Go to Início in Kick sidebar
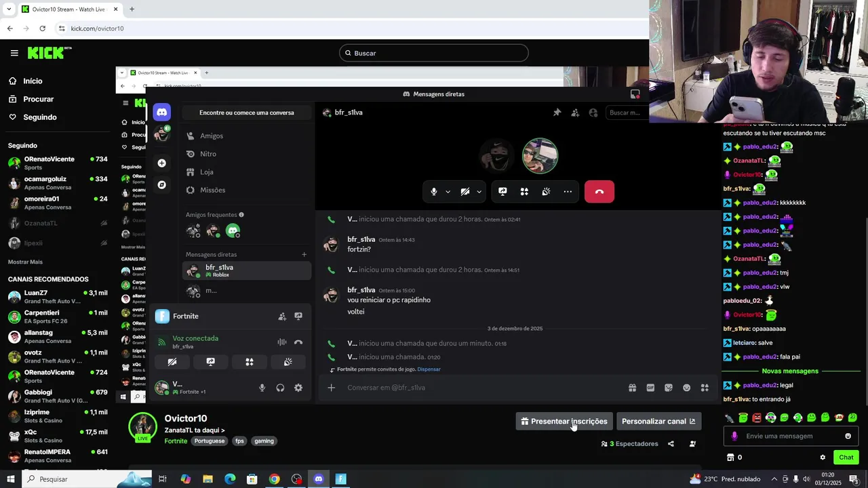 pos(33,81)
